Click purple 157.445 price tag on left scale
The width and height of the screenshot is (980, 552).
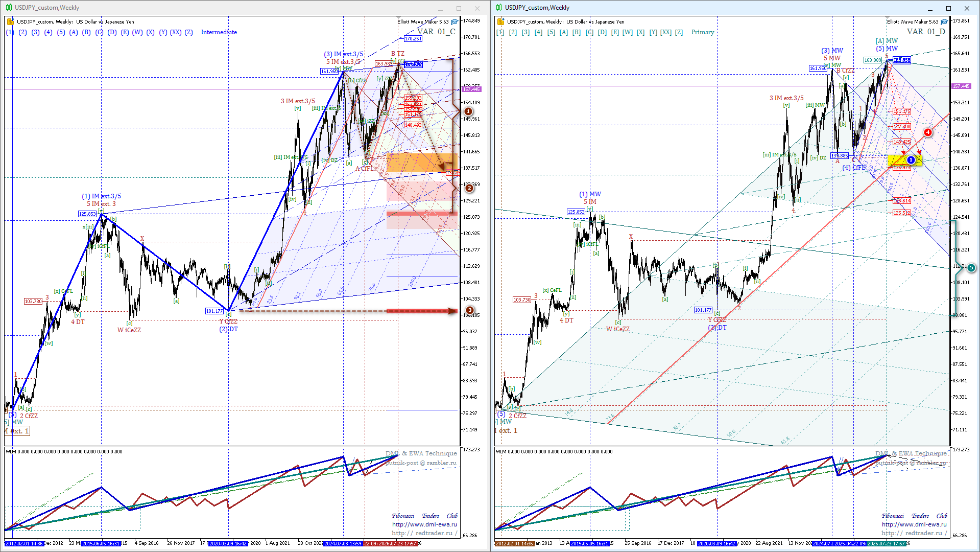coord(471,89)
